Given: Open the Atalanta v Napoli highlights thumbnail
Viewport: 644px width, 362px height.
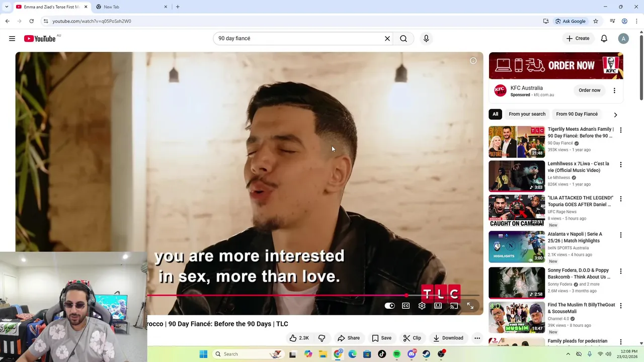Looking at the screenshot, I should [517, 246].
